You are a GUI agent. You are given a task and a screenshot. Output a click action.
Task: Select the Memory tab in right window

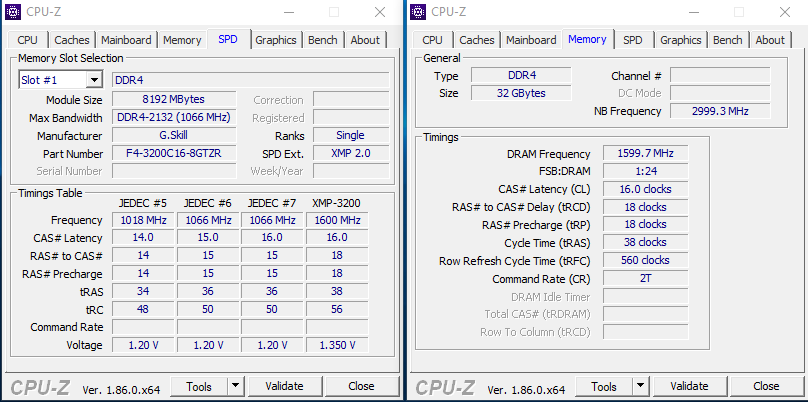click(x=587, y=39)
